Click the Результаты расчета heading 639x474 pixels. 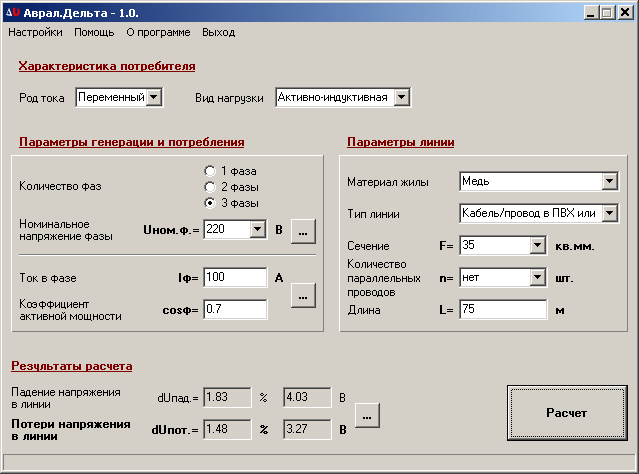coord(72,366)
